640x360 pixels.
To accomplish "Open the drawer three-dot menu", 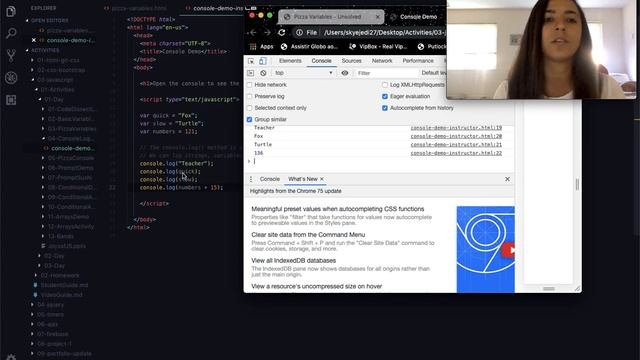I will [x=251, y=179].
